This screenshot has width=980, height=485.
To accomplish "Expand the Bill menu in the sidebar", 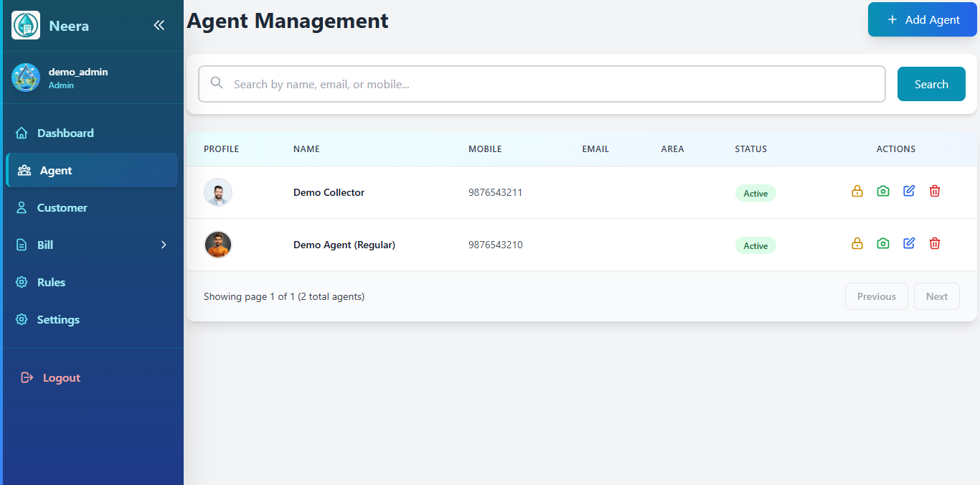I will 92,245.
